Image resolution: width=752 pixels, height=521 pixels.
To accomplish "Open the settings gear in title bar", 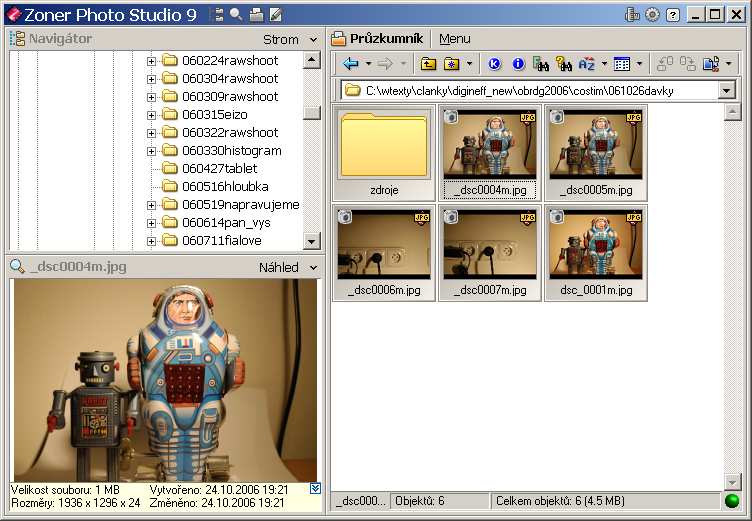I will pyautogui.click(x=652, y=15).
